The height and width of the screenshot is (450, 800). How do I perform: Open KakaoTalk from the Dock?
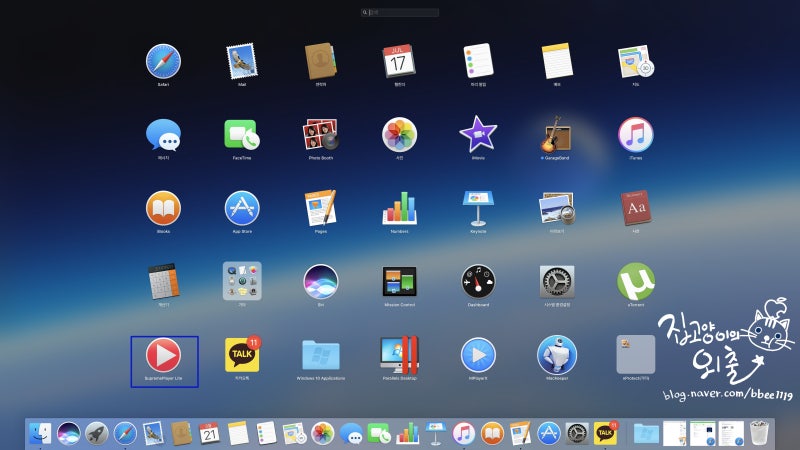(606, 433)
